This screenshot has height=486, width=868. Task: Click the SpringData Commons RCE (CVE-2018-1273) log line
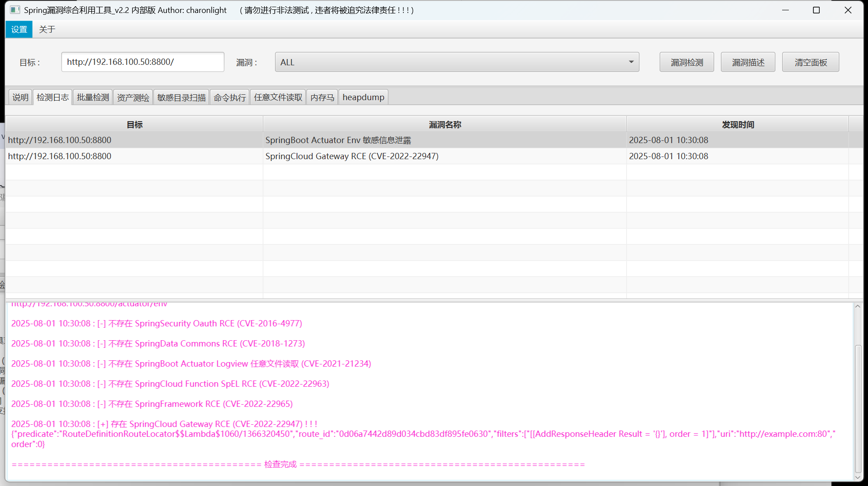tap(158, 343)
